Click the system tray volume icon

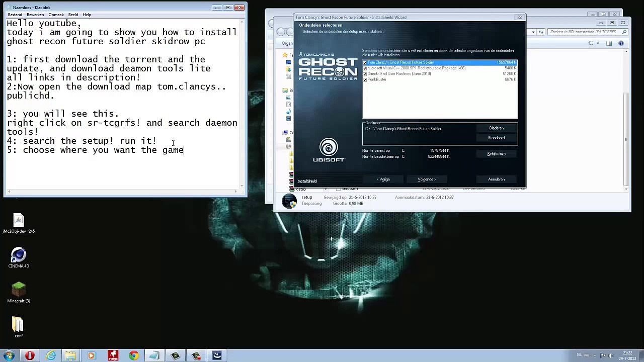click(611, 355)
